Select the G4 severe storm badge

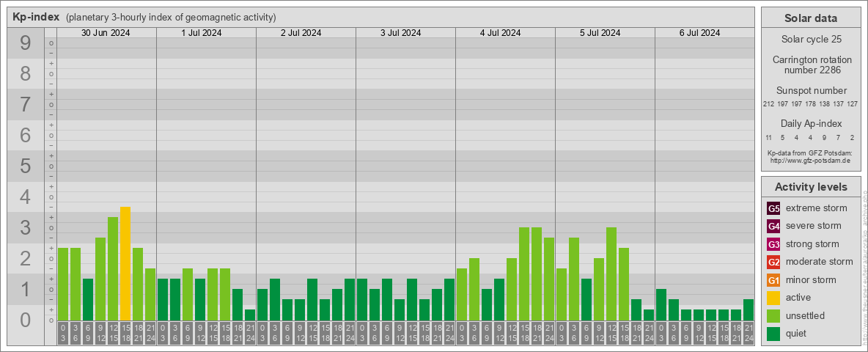click(x=773, y=226)
